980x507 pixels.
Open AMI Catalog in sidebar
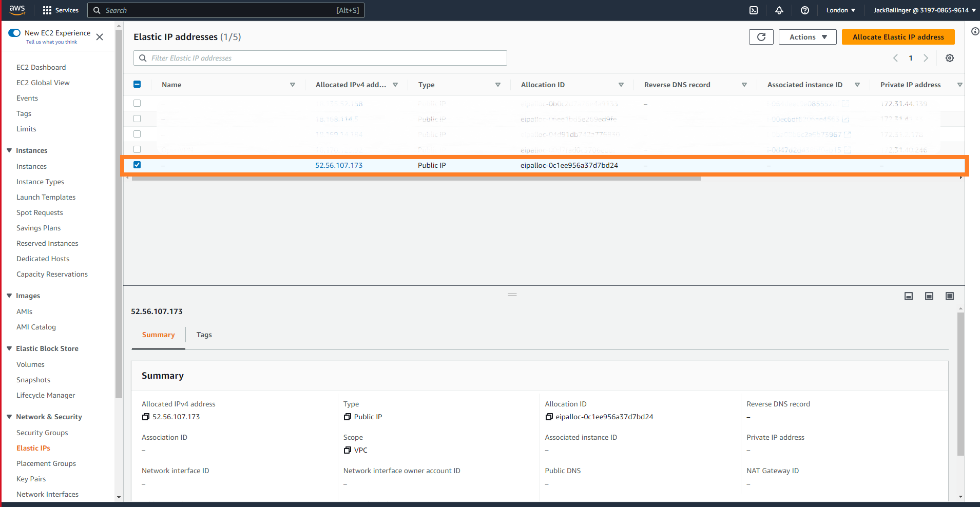point(36,327)
